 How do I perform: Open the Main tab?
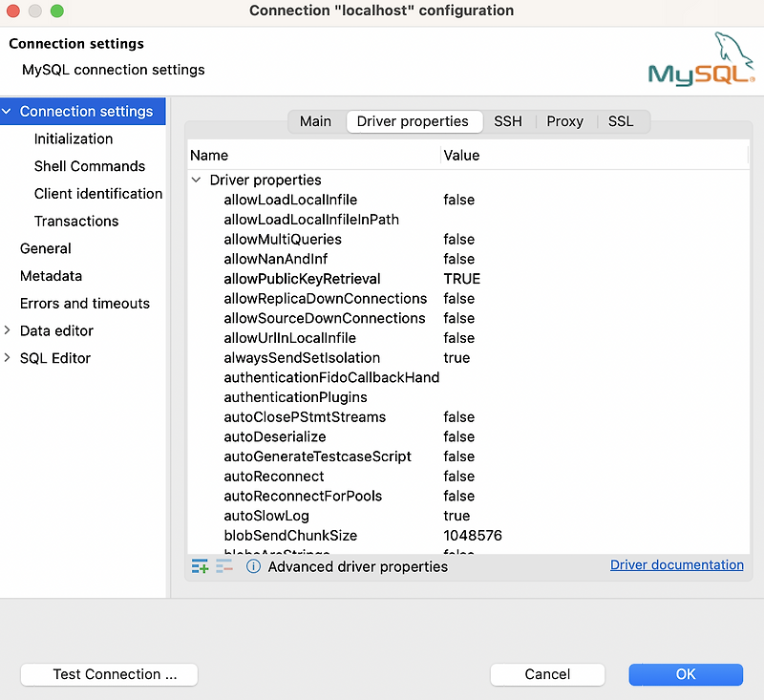315,121
